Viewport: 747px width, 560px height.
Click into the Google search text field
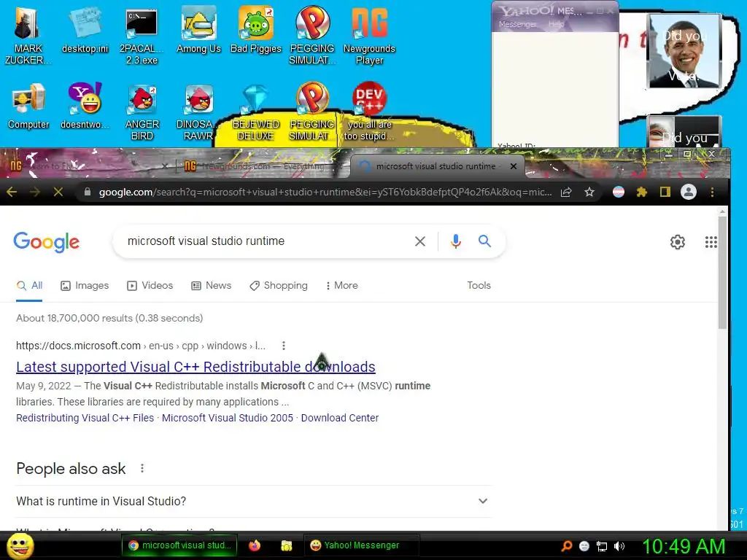[x=264, y=241]
